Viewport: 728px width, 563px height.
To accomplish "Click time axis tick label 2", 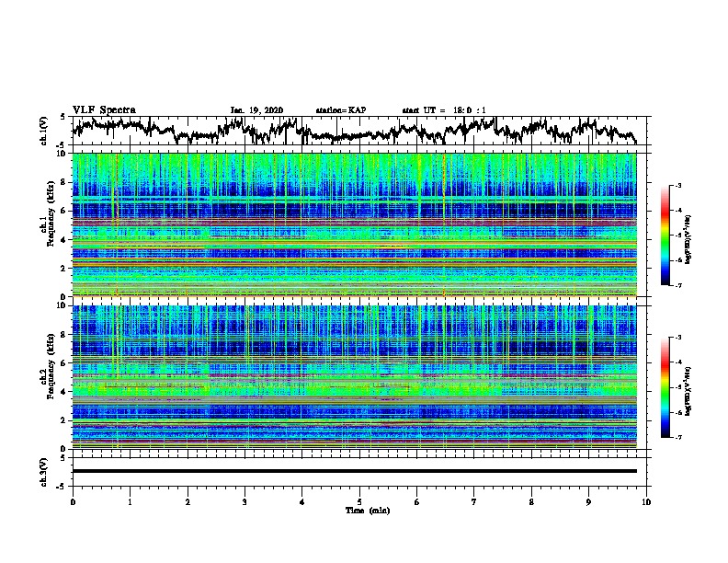I will click(x=188, y=502).
